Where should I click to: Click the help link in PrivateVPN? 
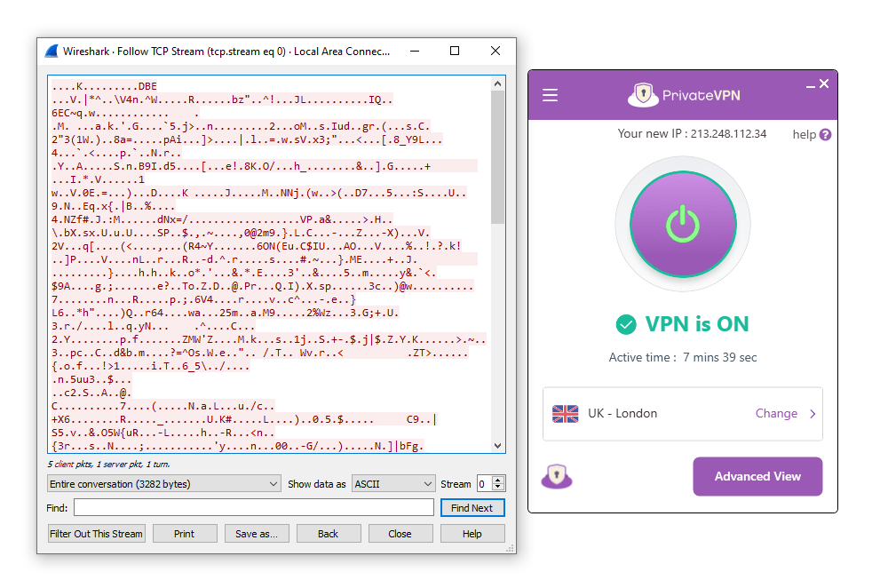click(x=804, y=135)
